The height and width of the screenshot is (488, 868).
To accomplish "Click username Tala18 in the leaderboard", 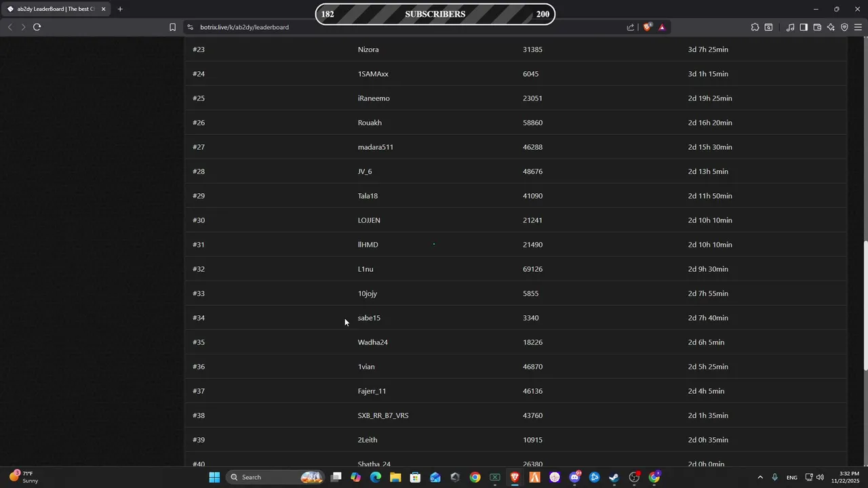I will coord(368,196).
